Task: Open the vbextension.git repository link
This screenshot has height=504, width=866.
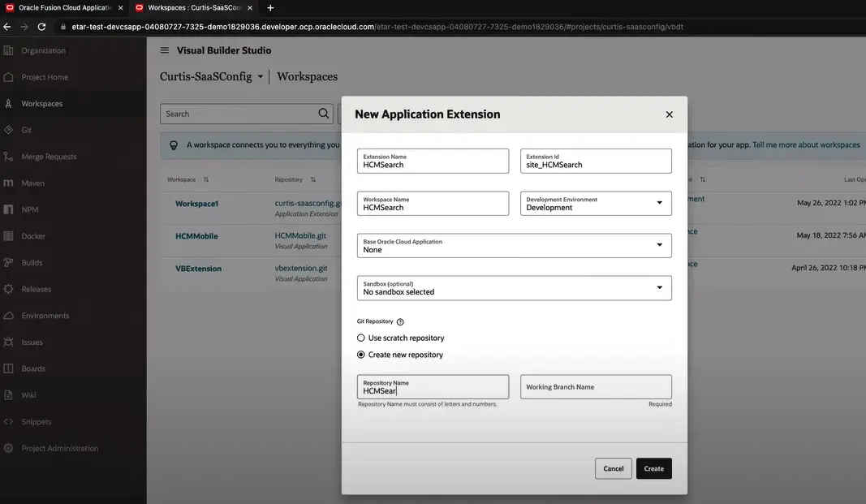Action: [x=301, y=269]
